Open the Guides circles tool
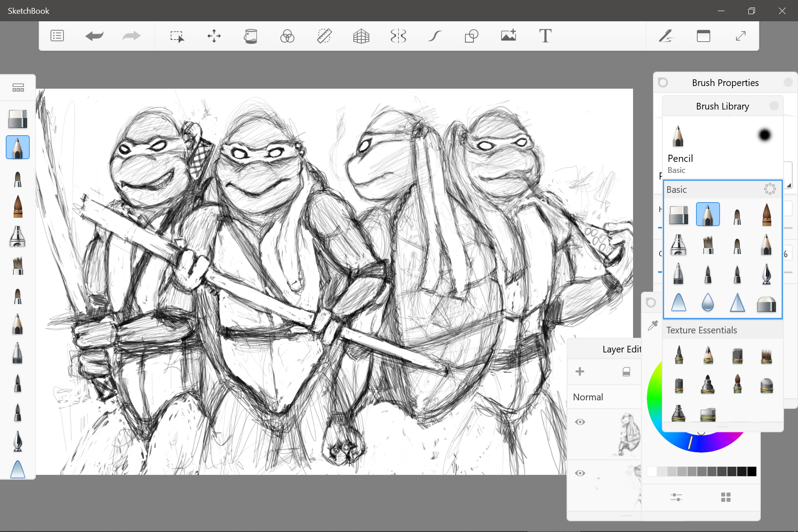The width and height of the screenshot is (798, 532). click(x=287, y=36)
